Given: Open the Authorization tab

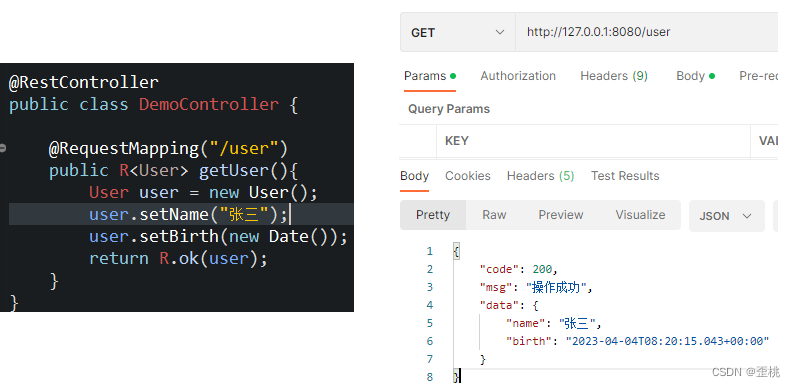Looking at the screenshot, I should coord(518,76).
